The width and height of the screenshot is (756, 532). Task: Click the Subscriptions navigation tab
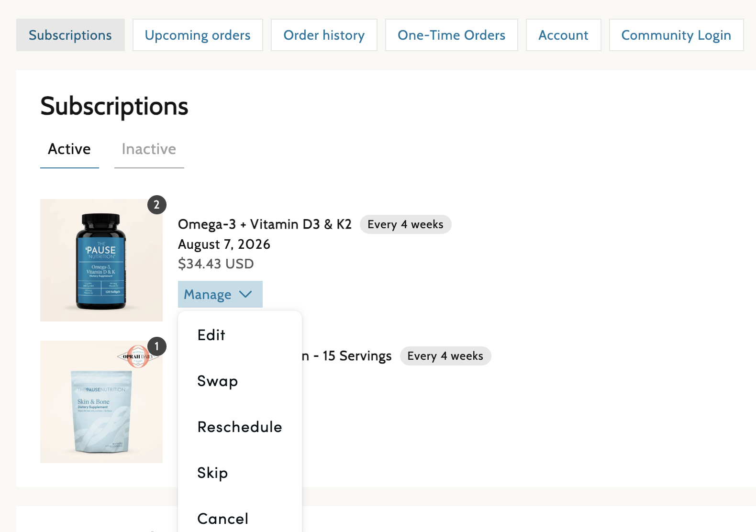[x=70, y=35]
